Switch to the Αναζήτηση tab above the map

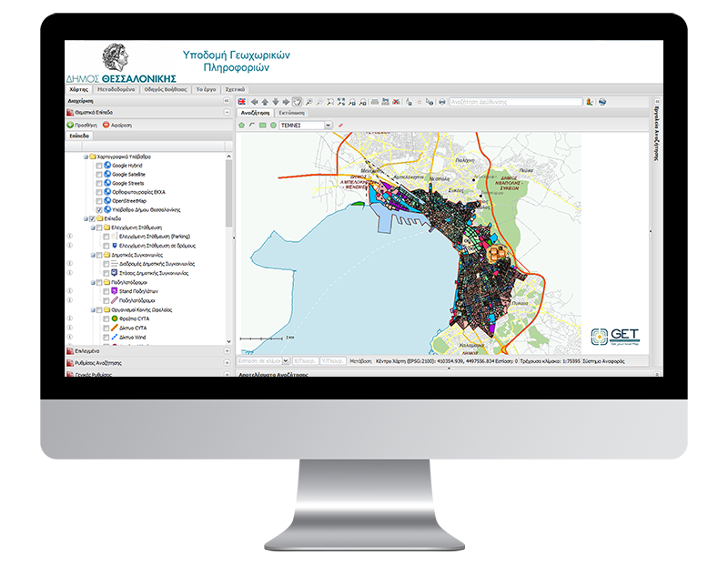point(255,113)
